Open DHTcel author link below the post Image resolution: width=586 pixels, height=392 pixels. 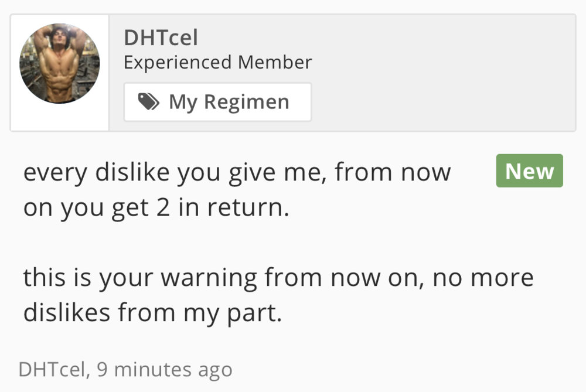click(x=52, y=369)
